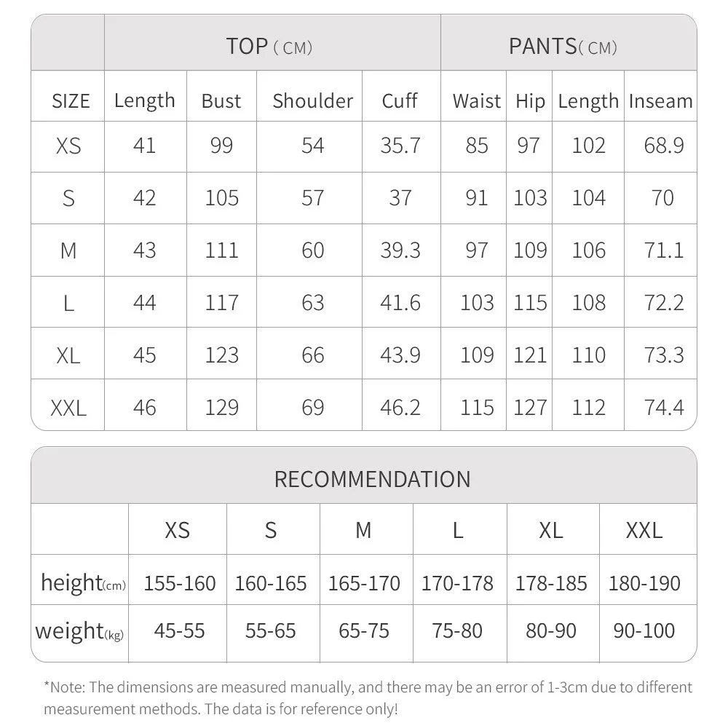Viewport: 728px width, 728px height.
Task: Click the 129 bust measurement cell
Action: click(221, 407)
